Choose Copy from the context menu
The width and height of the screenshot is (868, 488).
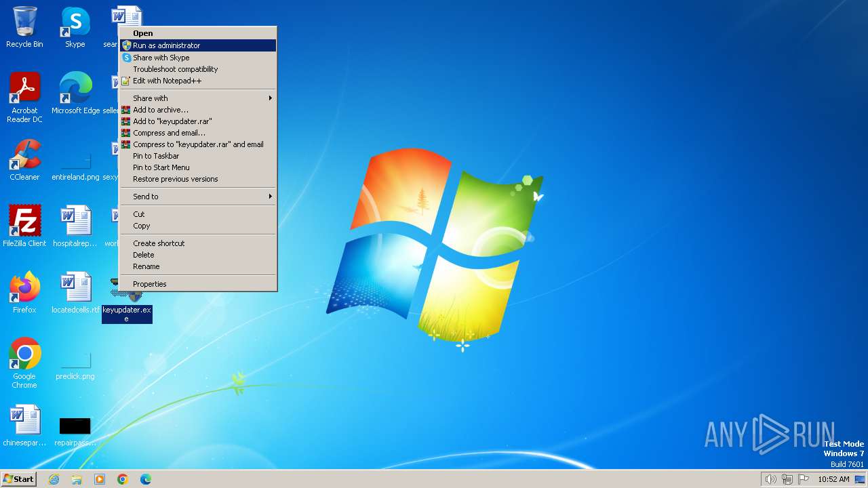198,226
